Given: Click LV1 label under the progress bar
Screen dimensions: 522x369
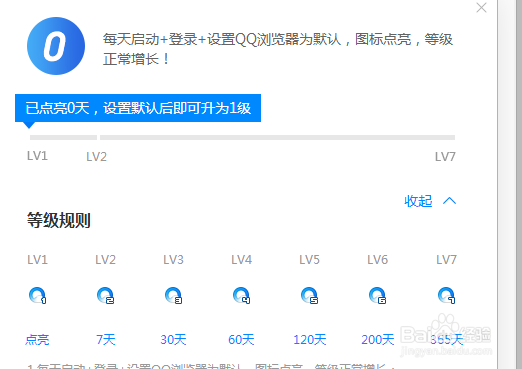Looking at the screenshot, I should pos(37,156).
